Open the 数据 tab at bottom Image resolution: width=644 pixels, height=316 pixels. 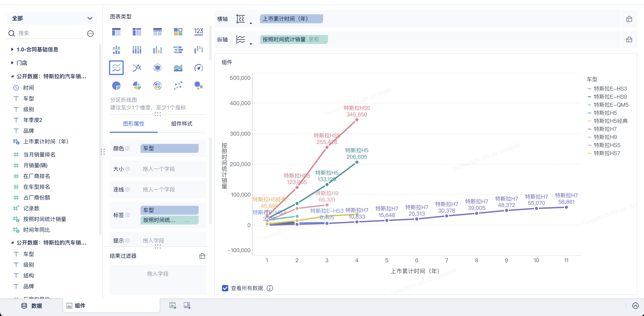(32, 305)
